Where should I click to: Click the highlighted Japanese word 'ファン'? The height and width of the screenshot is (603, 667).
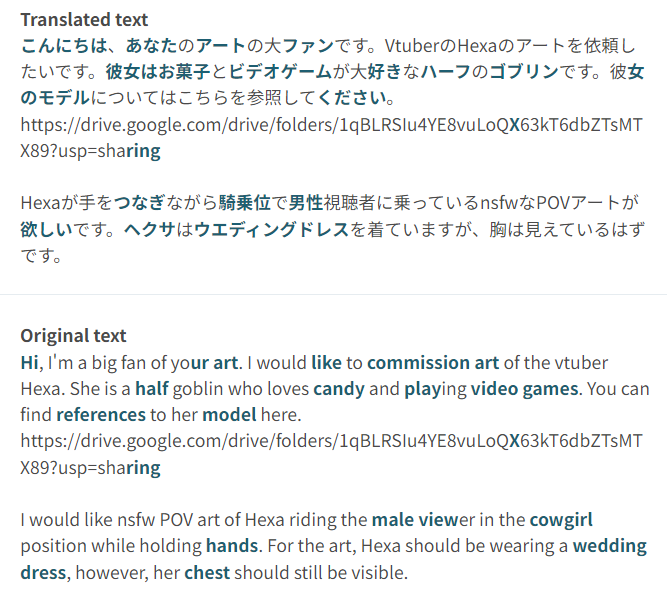point(308,46)
